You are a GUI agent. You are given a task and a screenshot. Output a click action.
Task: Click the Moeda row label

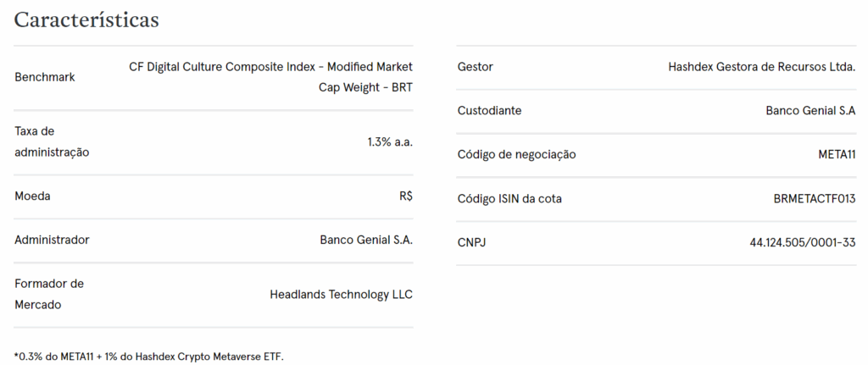click(33, 196)
